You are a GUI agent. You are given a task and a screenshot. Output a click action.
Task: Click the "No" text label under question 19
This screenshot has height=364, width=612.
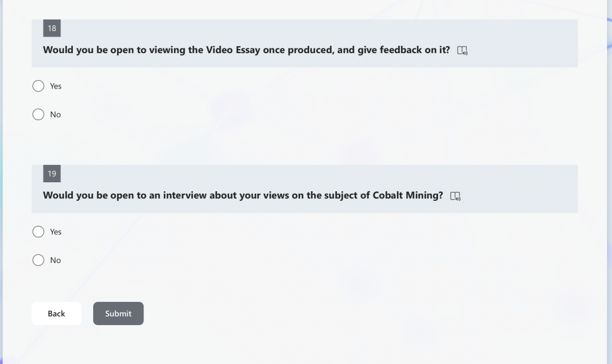pos(56,261)
